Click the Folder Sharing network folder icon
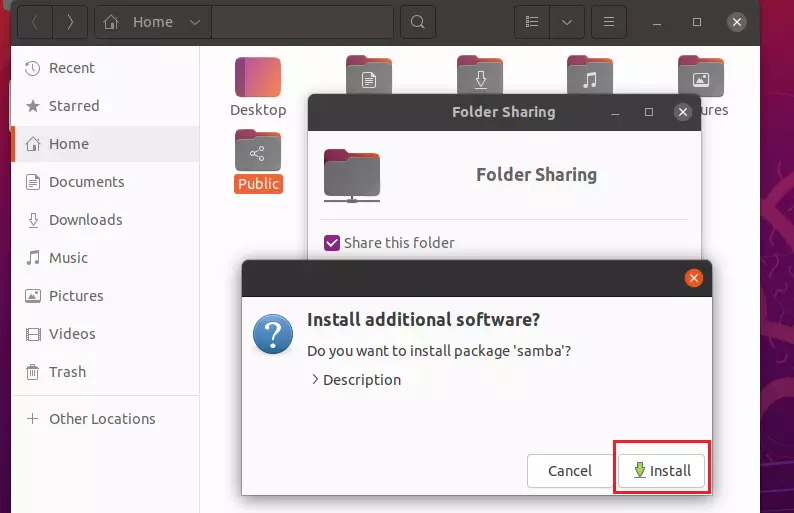794x513 pixels. (x=352, y=176)
